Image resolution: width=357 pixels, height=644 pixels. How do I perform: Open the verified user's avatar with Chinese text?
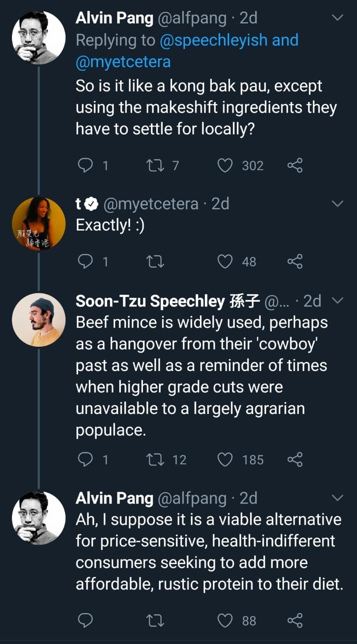click(x=38, y=223)
